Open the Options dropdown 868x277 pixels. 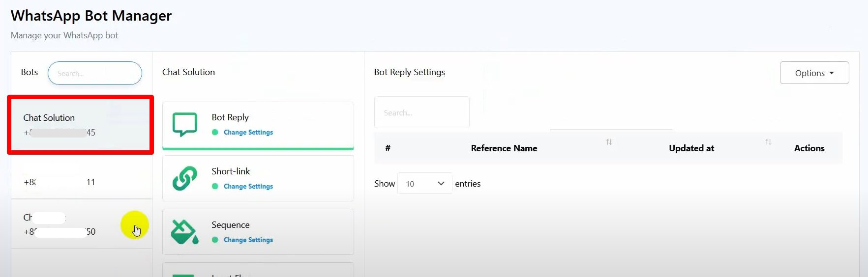tap(814, 73)
